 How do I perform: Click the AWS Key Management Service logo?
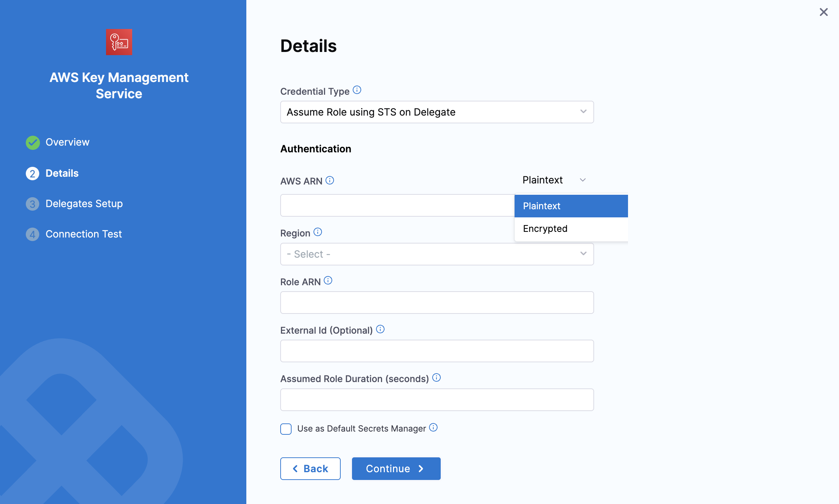pos(119,42)
